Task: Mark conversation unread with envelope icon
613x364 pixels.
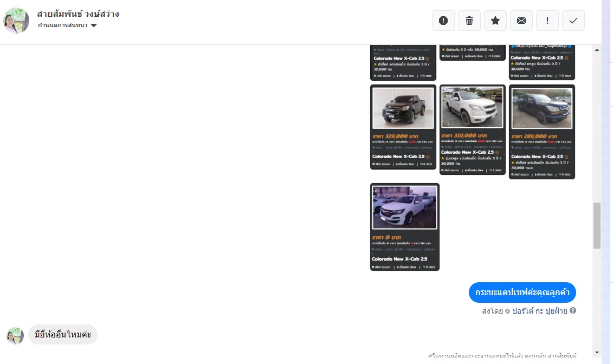Action: click(521, 21)
